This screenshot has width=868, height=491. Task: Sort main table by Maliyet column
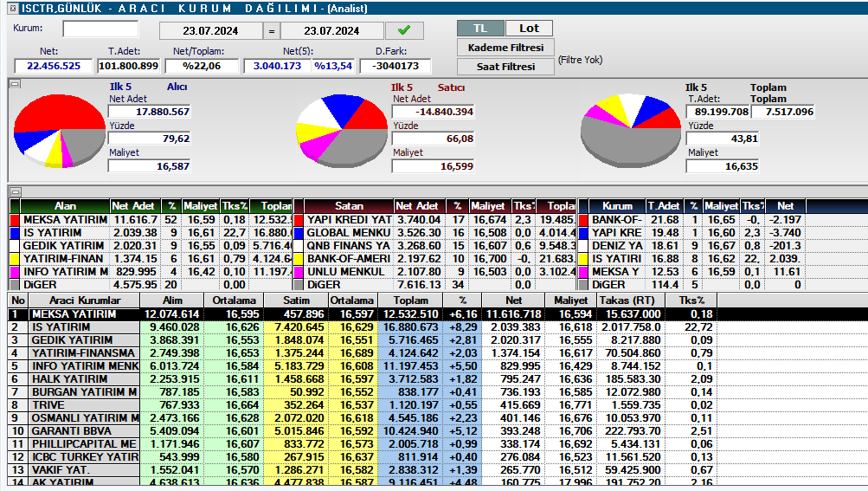click(570, 300)
